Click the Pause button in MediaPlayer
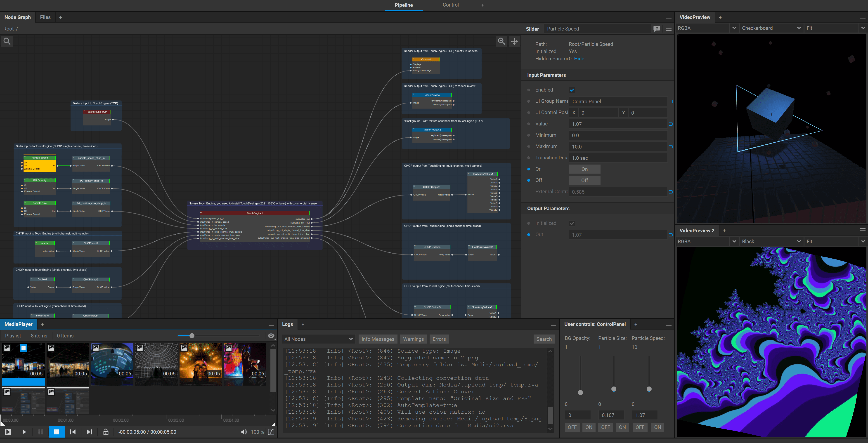 tap(40, 432)
